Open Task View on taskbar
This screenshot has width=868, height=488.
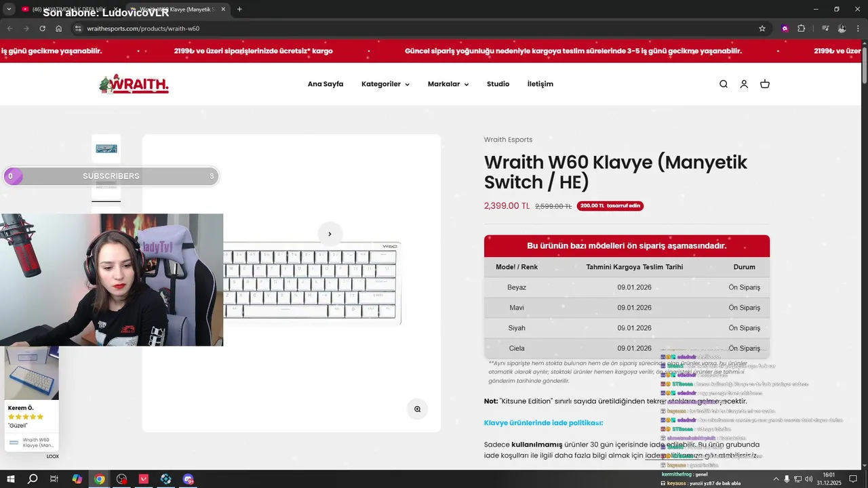[54, 479]
